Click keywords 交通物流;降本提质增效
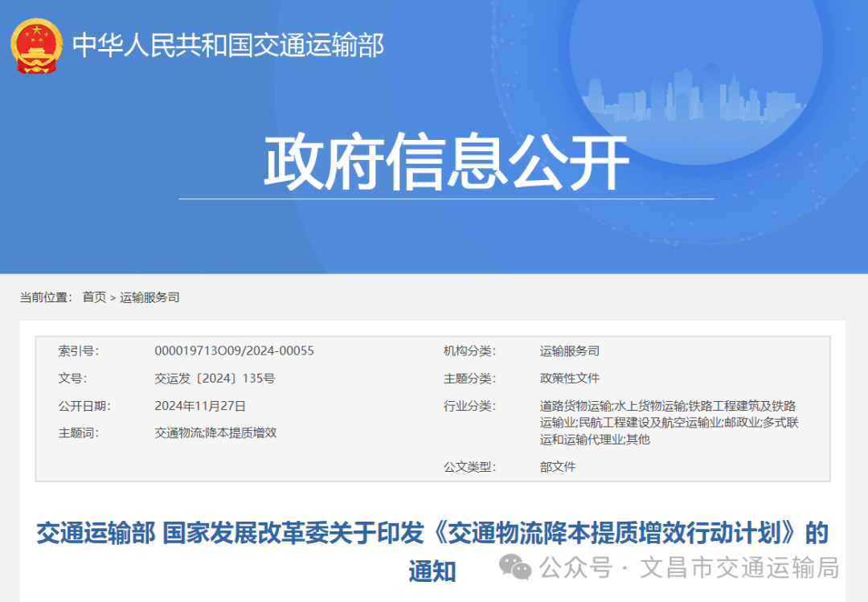Image resolution: width=868 pixels, height=602 pixels. click(x=215, y=433)
